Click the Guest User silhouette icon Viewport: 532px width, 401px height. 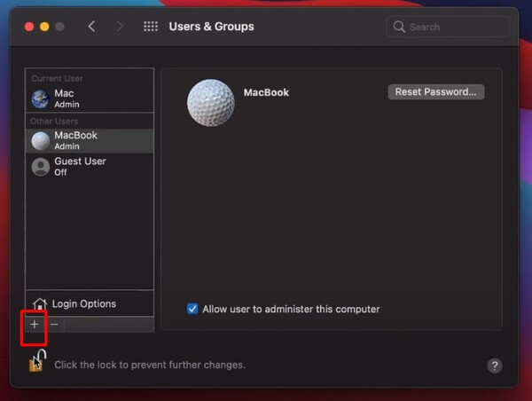tap(41, 167)
